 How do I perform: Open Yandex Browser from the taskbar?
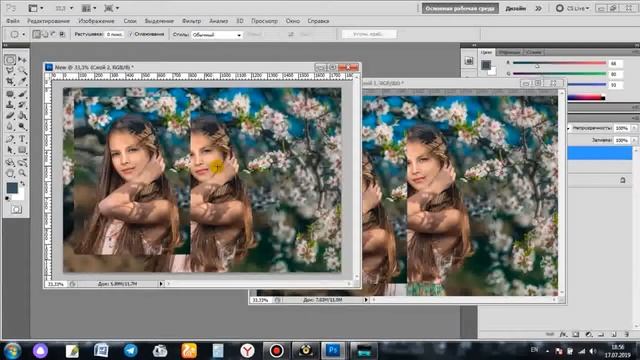coord(247,351)
